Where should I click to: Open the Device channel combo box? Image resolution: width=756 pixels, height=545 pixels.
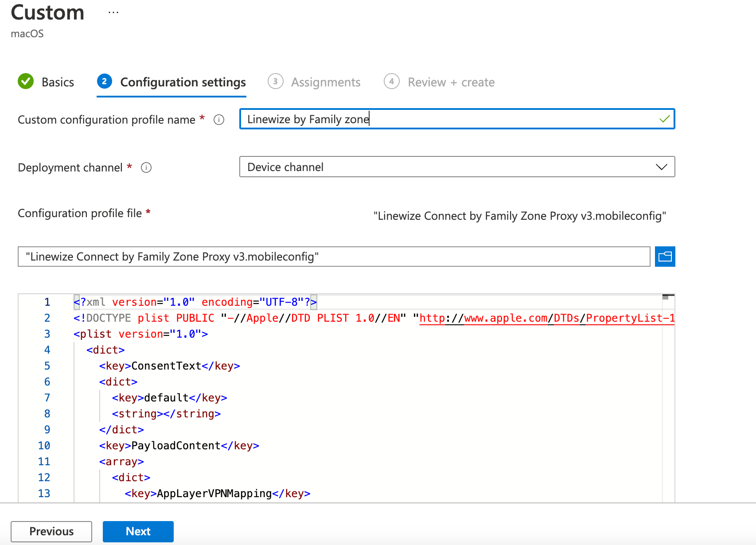click(457, 167)
